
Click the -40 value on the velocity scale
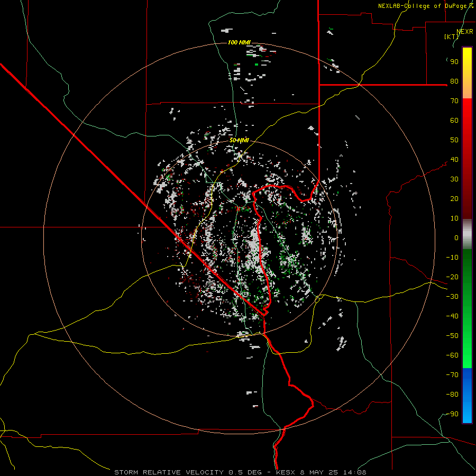452,316
